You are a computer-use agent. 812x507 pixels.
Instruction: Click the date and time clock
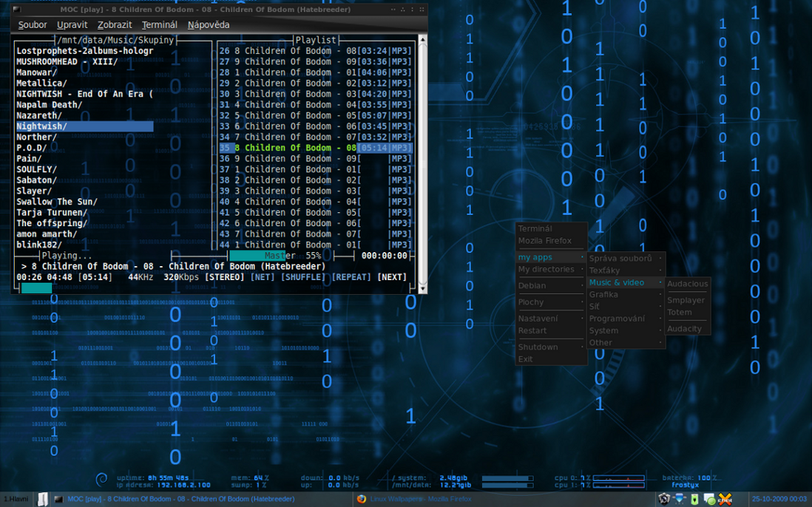tap(779, 500)
